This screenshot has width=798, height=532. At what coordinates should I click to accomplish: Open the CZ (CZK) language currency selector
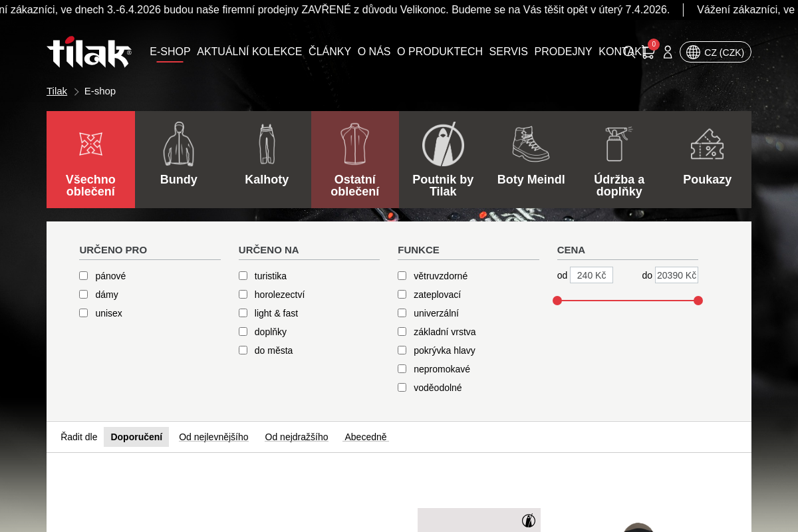716,52
